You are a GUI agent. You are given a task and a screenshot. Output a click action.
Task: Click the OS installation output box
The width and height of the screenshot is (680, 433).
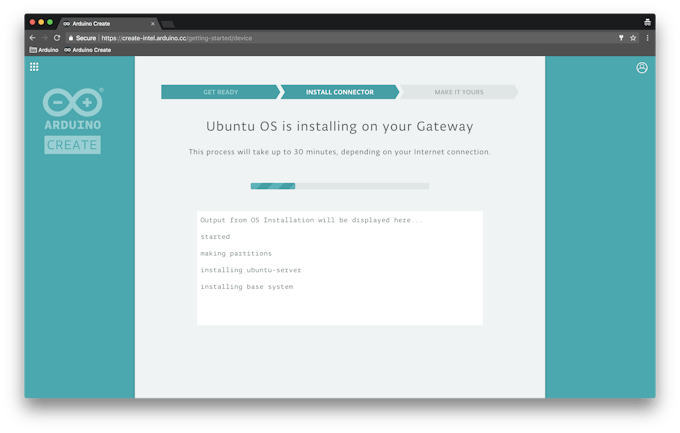[340, 268]
